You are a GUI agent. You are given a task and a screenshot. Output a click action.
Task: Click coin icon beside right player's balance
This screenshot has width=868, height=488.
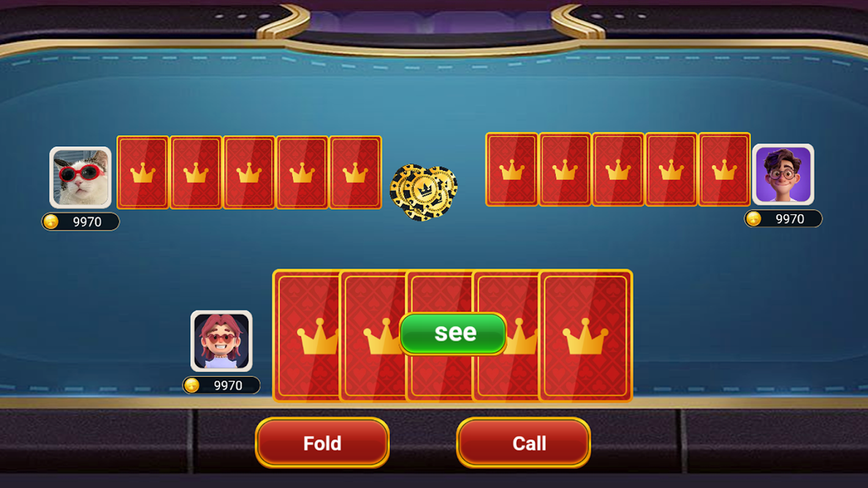point(754,218)
